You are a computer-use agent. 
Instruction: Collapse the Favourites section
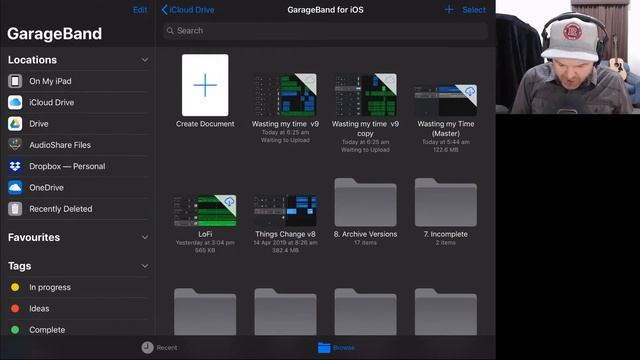[144, 237]
